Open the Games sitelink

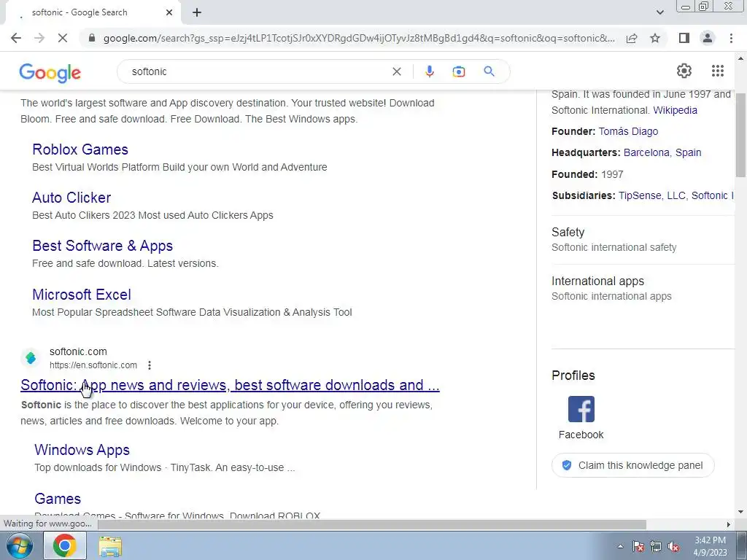(x=58, y=499)
